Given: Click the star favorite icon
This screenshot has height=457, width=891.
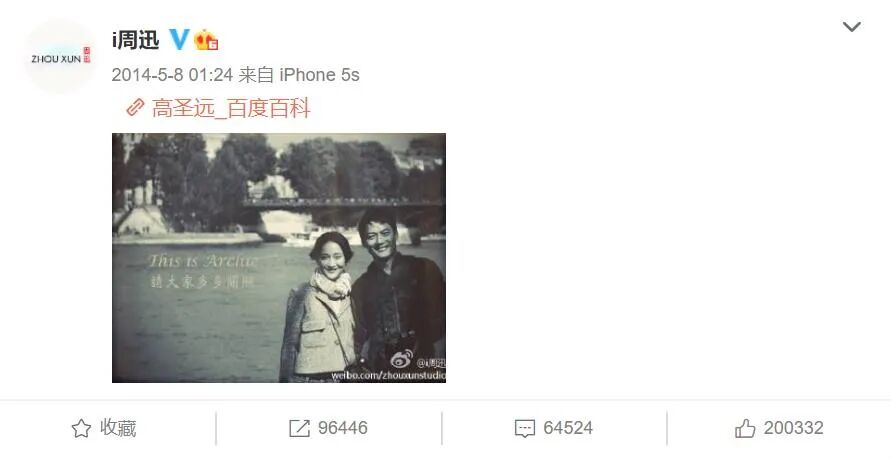Looking at the screenshot, I should click(x=81, y=428).
